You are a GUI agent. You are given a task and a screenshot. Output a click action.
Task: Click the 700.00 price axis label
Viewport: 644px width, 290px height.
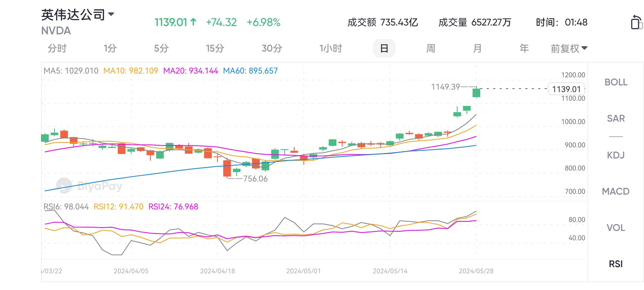pos(575,191)
